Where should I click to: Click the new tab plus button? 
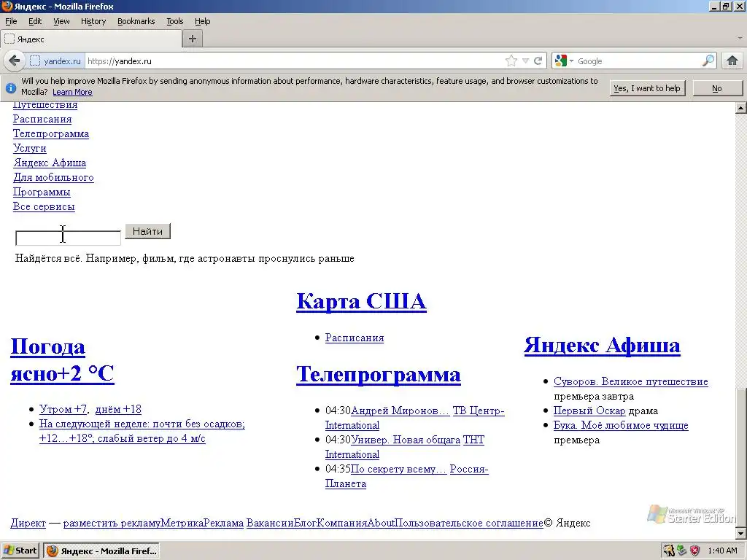pos(193,39)
